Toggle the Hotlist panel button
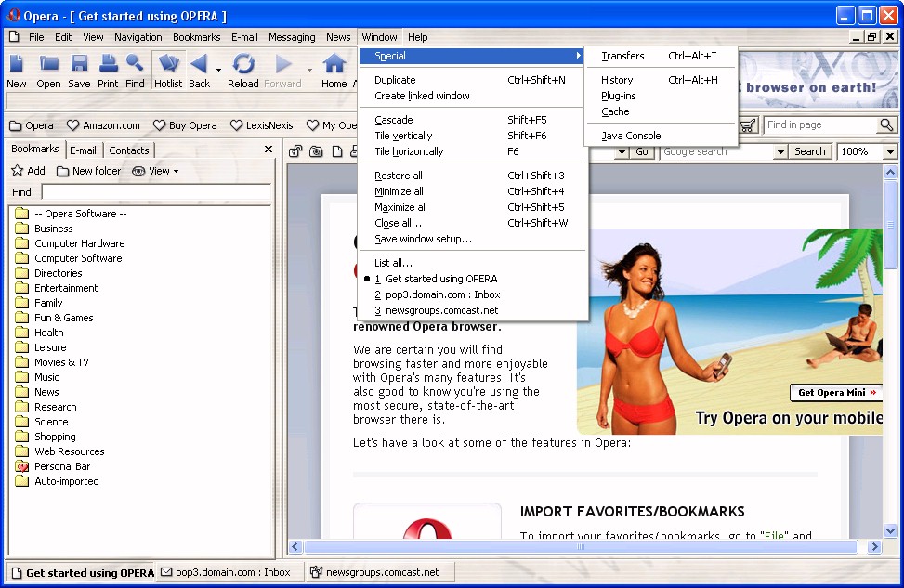 click(168, 71)
